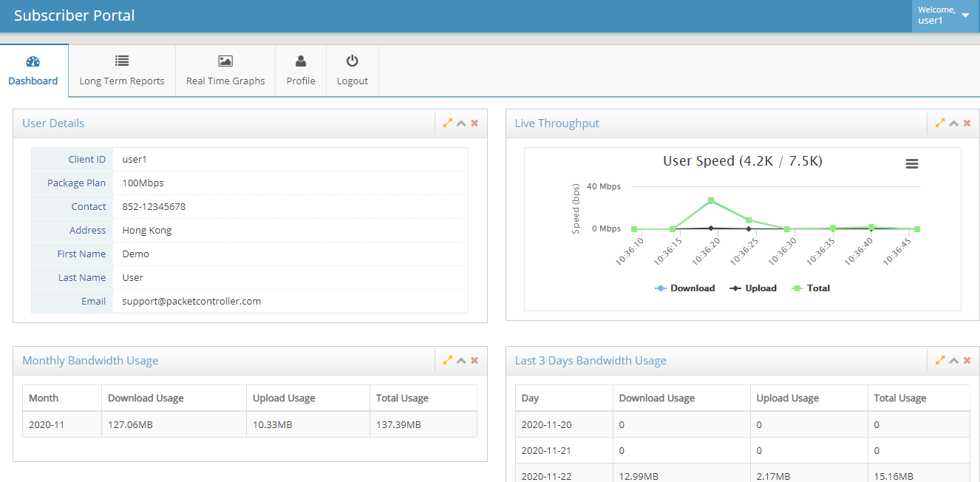980x482 pixels.
Task: Click the First Name value Demo
Action: [136, 254]
